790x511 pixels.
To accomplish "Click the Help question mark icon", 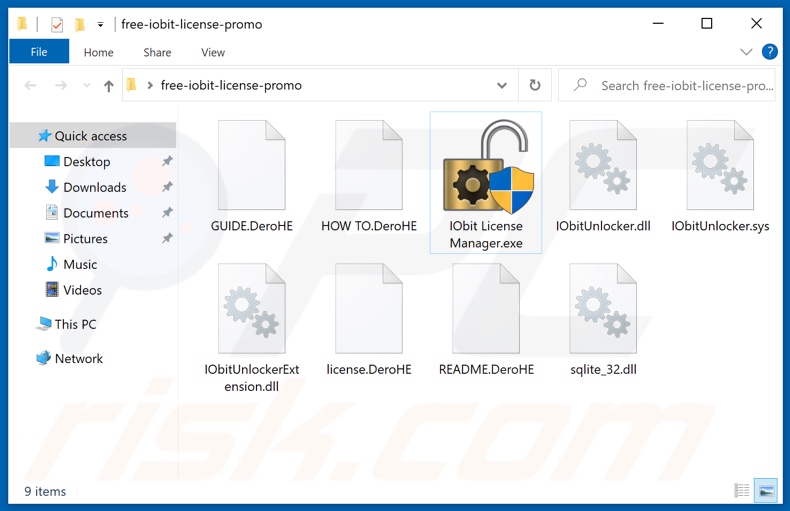I will pyautogui.click(x=769, y=52).
